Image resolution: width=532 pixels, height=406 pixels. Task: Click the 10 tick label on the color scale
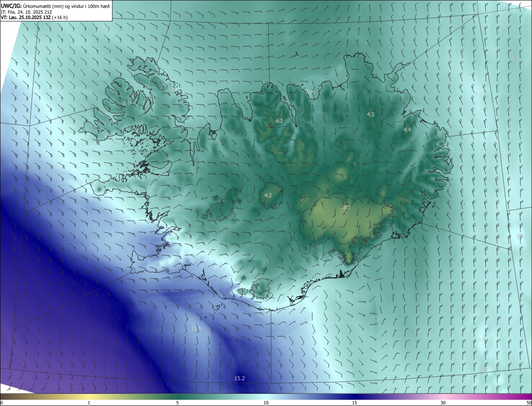click(x=266, y=403)
